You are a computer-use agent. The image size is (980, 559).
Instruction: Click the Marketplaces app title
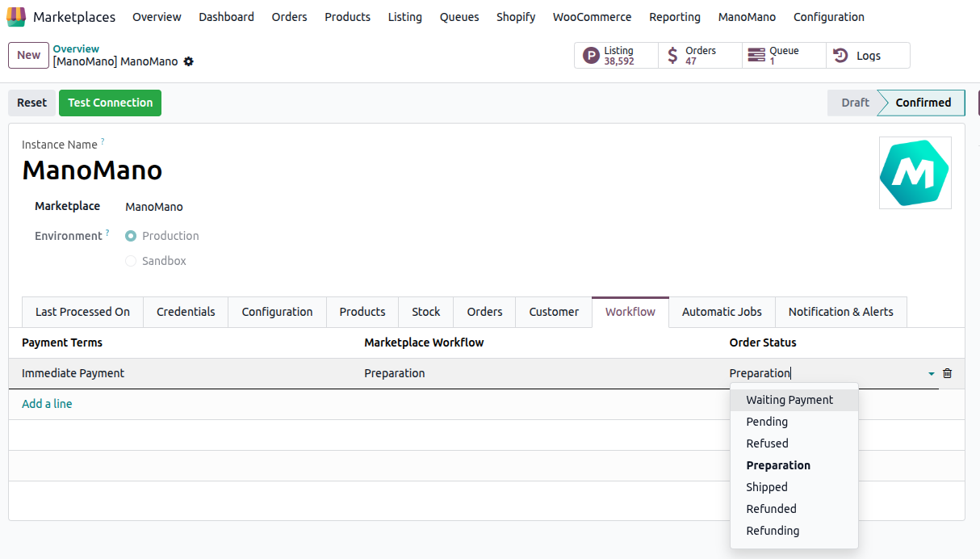[x=74, y=17]
